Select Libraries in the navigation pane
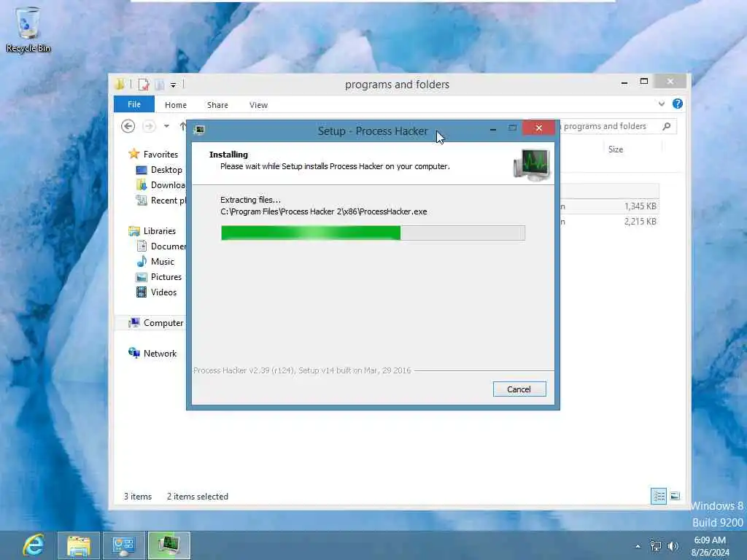This screenshot has height=560, width=747. (152, 231)
